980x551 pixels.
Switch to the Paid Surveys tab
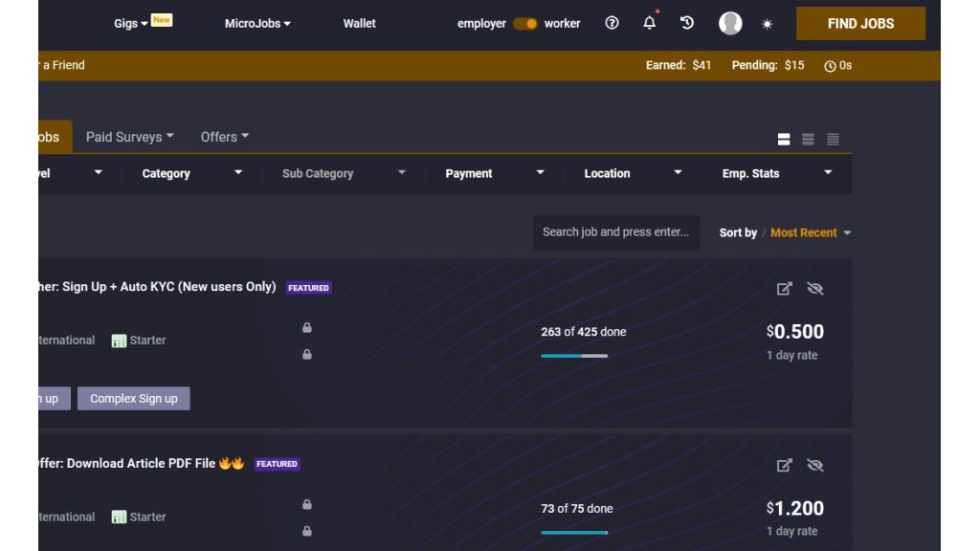129,137
